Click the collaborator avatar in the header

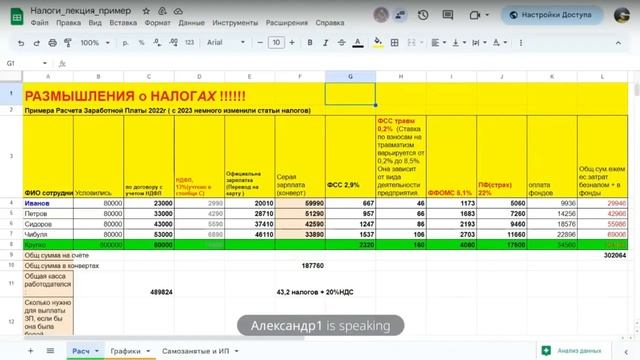point(381,15)
